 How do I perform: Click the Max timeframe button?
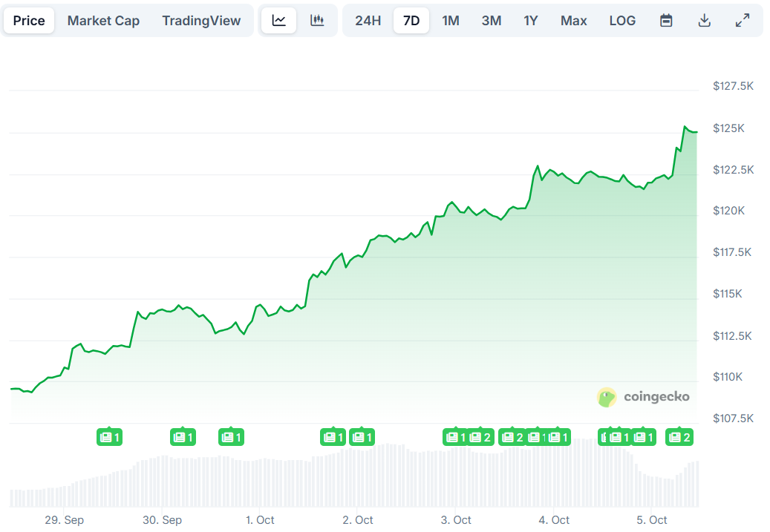573,20
